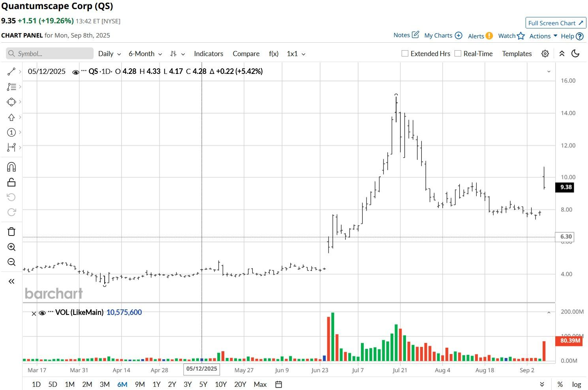Open the QS series options dots
The image size is (588, 390).
[84, 71]
